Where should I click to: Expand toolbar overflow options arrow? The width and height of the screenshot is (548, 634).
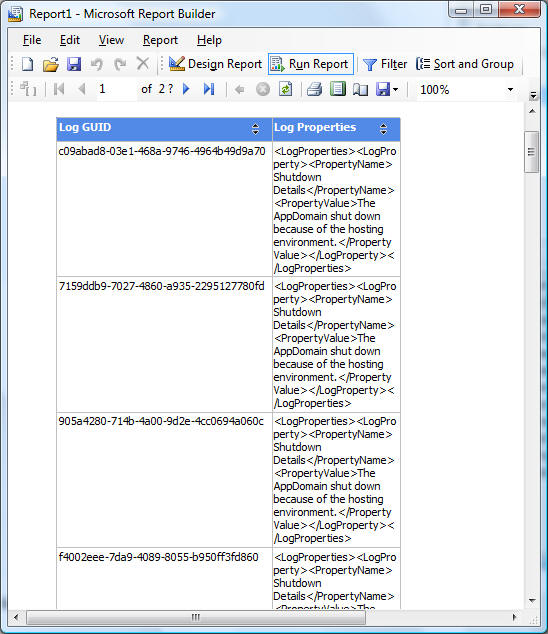(x=533, y=95)
